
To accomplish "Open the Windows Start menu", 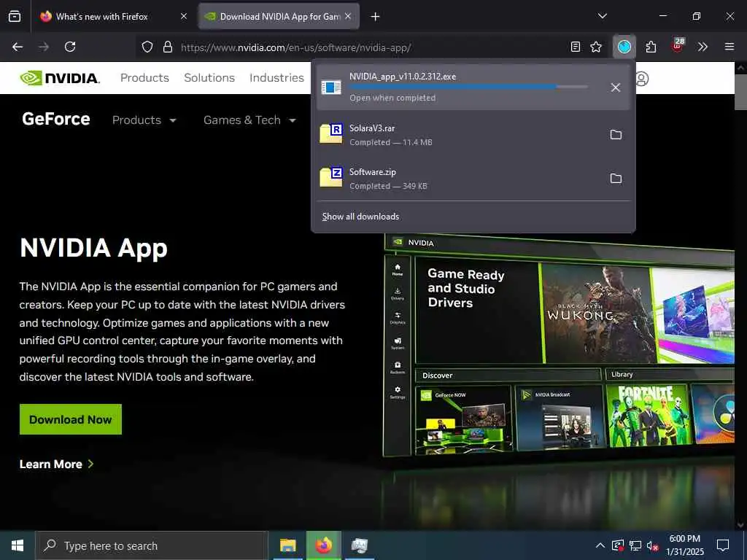I will (18, 545).
